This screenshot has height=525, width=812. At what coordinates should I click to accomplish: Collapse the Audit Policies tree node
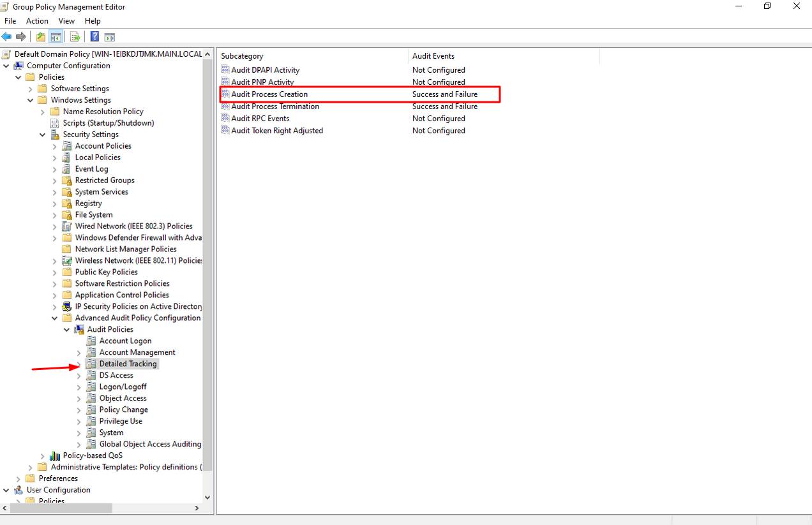[67, 330]
